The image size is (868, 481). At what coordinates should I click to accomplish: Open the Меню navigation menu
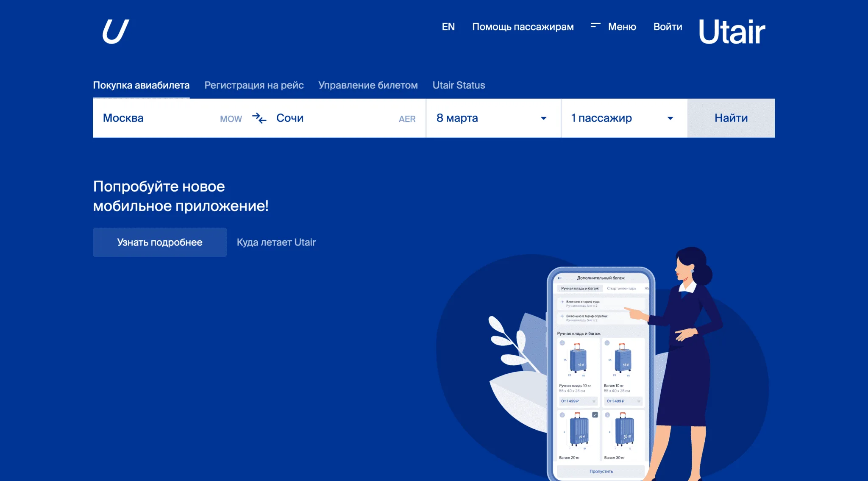point(622,27)
